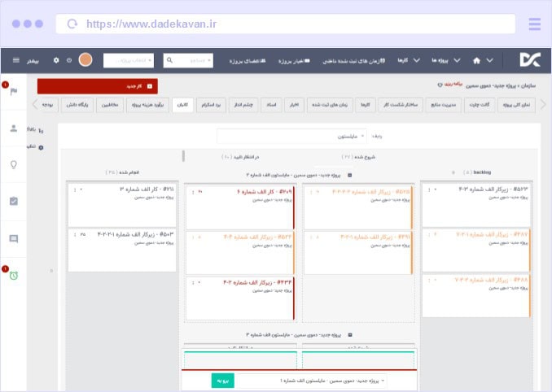Click the user avatar circle

86,60
